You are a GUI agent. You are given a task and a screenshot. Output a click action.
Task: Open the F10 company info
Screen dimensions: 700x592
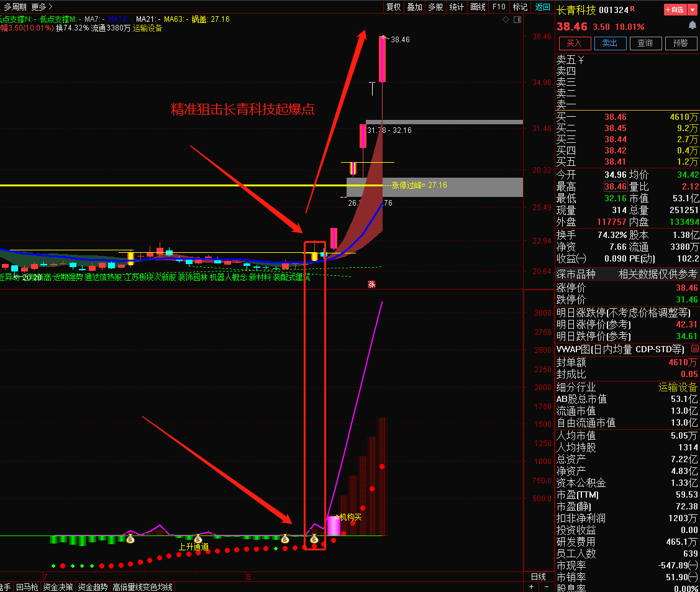pyautogui.click(x=499, y=7)
